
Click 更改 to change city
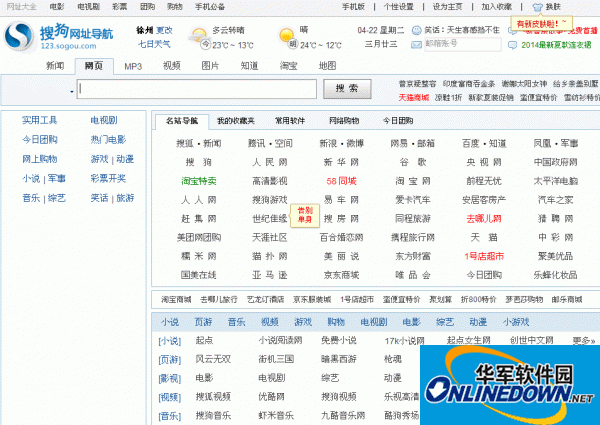pos(164,30)
